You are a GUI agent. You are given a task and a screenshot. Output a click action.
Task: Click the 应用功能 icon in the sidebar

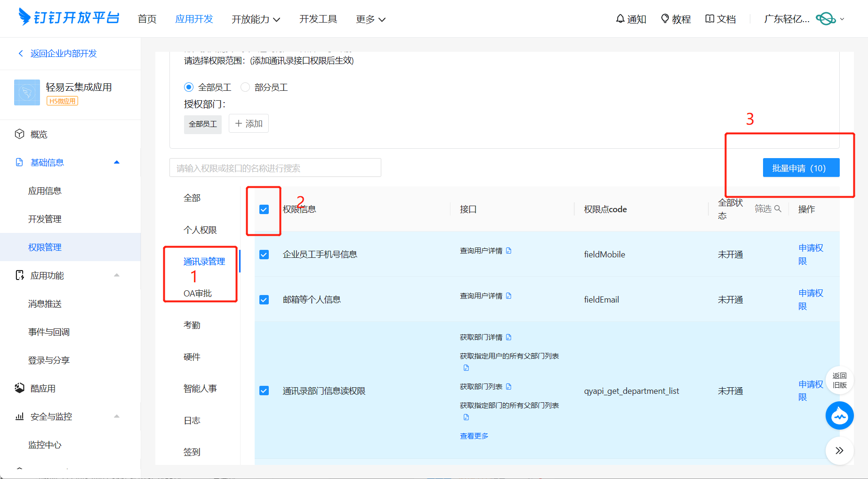pyautogui.click(x=20, y=275)
